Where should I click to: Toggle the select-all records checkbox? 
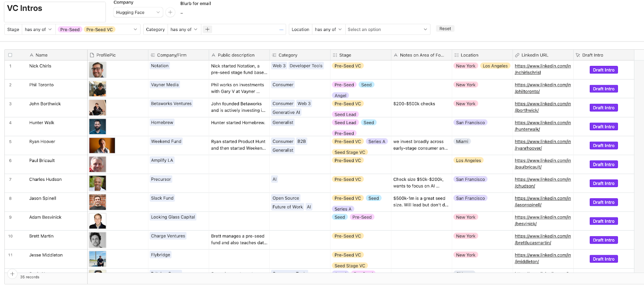(x=10, y=55)
